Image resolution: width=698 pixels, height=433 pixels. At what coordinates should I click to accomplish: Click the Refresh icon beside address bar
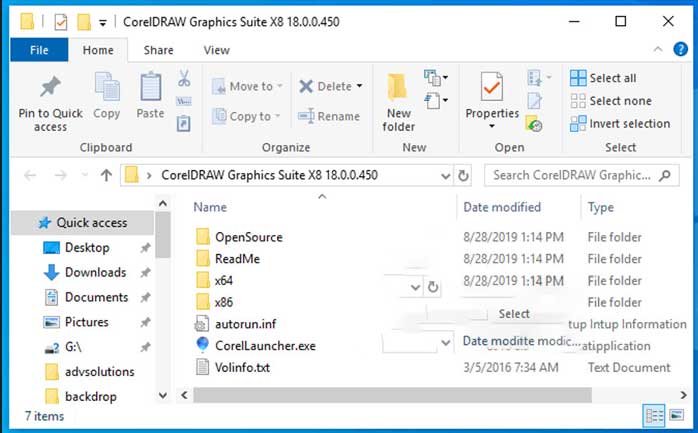463,176
